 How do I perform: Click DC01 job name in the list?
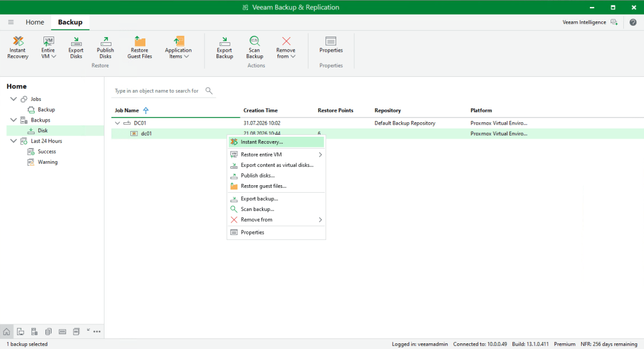(140, 123)
